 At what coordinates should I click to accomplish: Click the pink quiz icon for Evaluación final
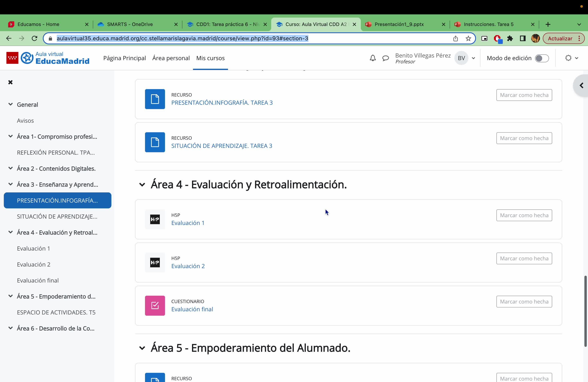pos(155,305)
